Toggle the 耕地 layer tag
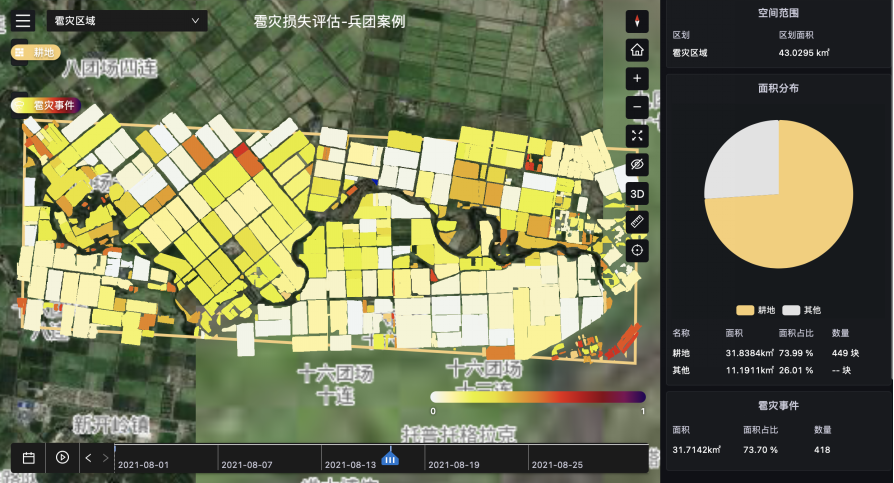The height and width of the screenshot is (483, 894). [35, 52]
